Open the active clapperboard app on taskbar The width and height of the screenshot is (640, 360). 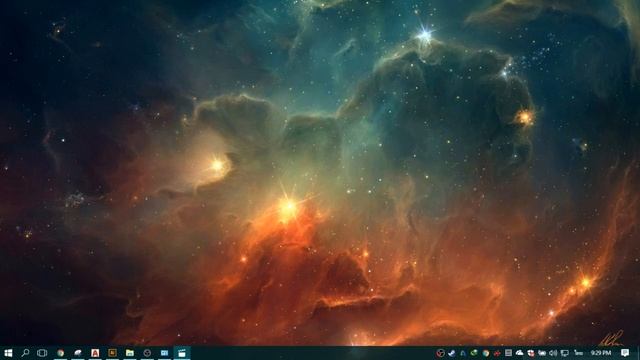[182, 353]
